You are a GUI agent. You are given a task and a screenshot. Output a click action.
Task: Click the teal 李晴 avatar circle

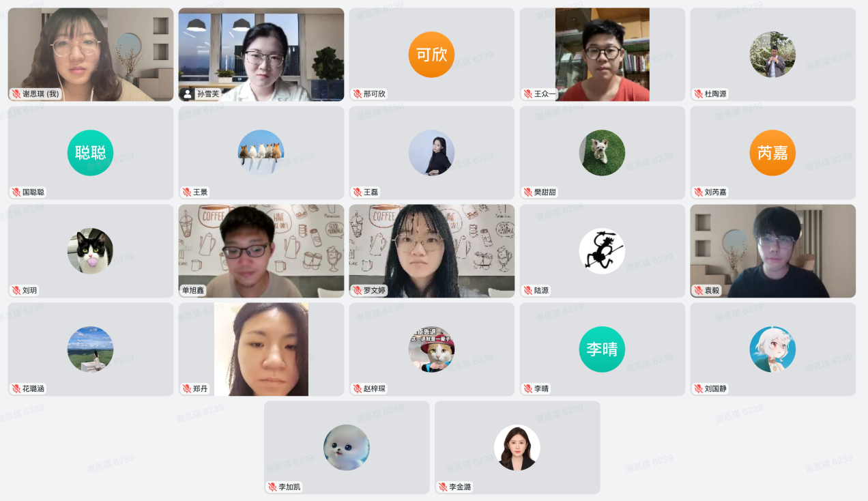(602, 349)
